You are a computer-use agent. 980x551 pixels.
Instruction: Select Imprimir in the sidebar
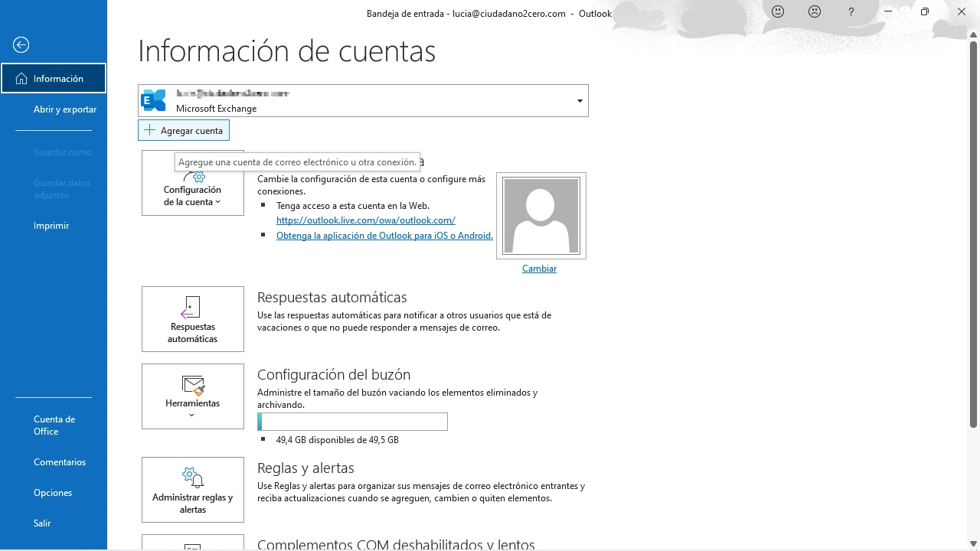click(51, 226)
